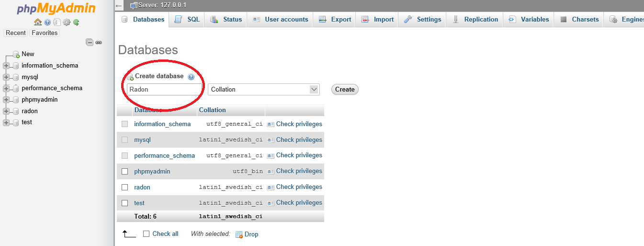
Task: Click the mysql database cylinder icon in tree
Action: (16, 77)
